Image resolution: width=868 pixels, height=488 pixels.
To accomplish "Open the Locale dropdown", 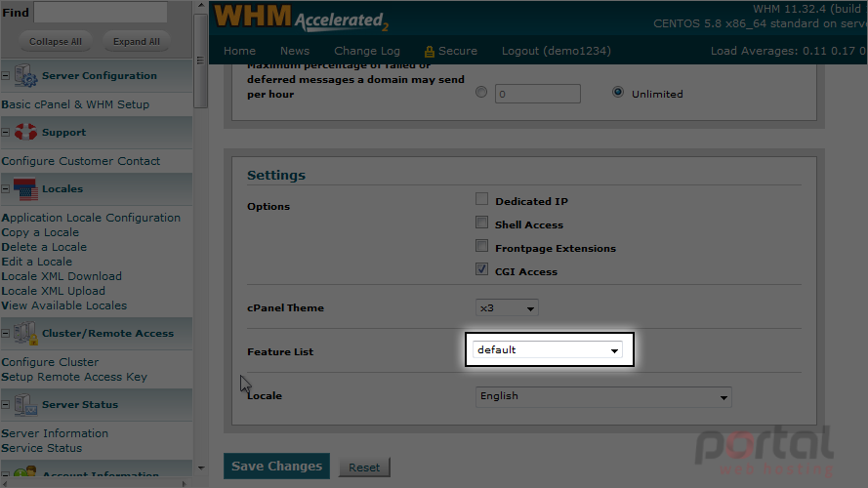I will 603,396.
